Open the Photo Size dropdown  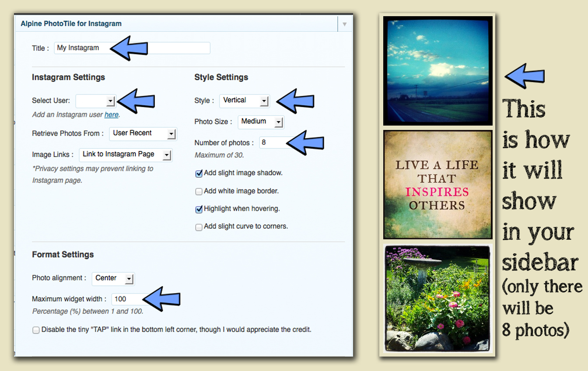point(261,122)
